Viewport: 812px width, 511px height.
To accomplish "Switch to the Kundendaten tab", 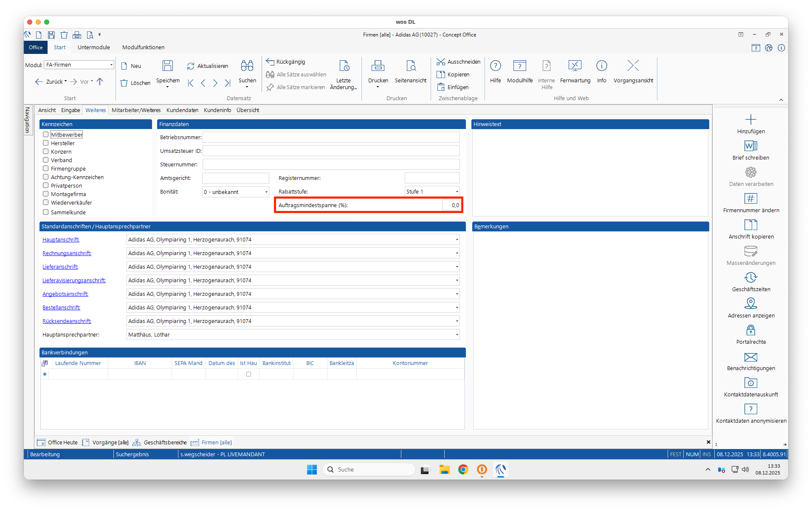I will click(182, 110).
